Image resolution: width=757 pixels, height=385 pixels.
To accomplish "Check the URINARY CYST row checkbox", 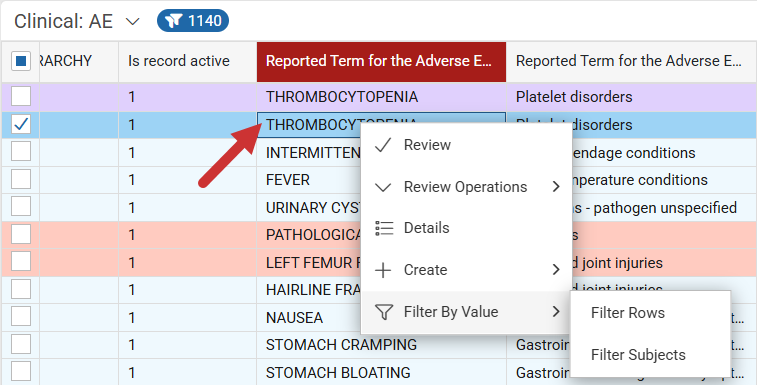I will [21, 207].
